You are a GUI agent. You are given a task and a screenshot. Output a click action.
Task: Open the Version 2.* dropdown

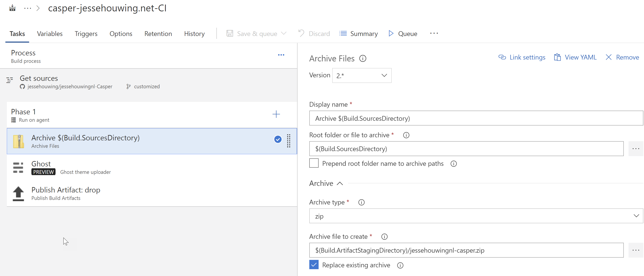[362, 76]
